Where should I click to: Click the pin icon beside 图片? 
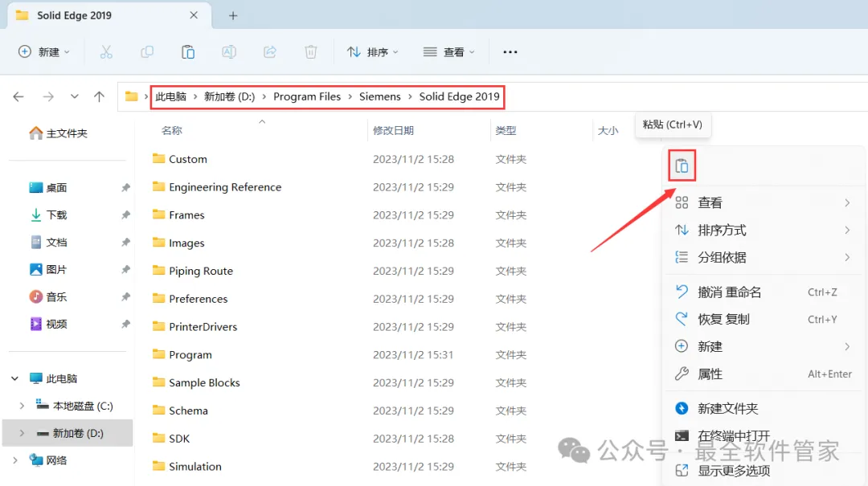[x=125, y=270]
